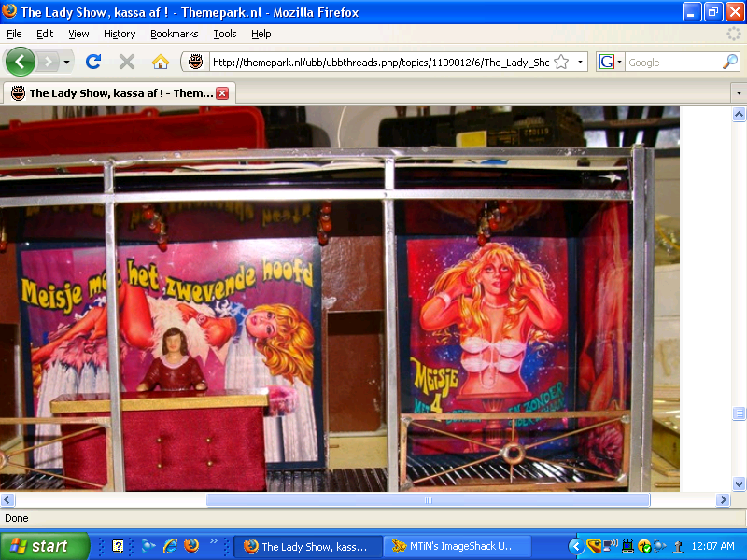Image resolution: width=747 pixels, height=560 pixels.
Task: Open the View menu
Action: click(78, 34)
